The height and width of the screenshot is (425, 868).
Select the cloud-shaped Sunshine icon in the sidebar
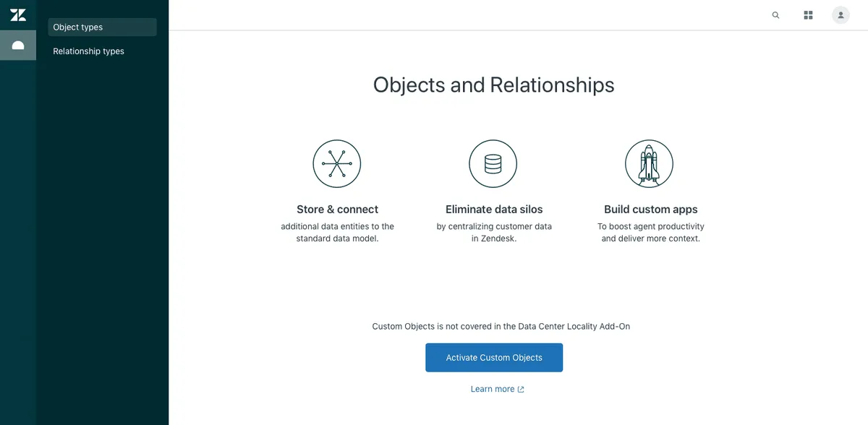pyautogui.click(x=18, y=46)
